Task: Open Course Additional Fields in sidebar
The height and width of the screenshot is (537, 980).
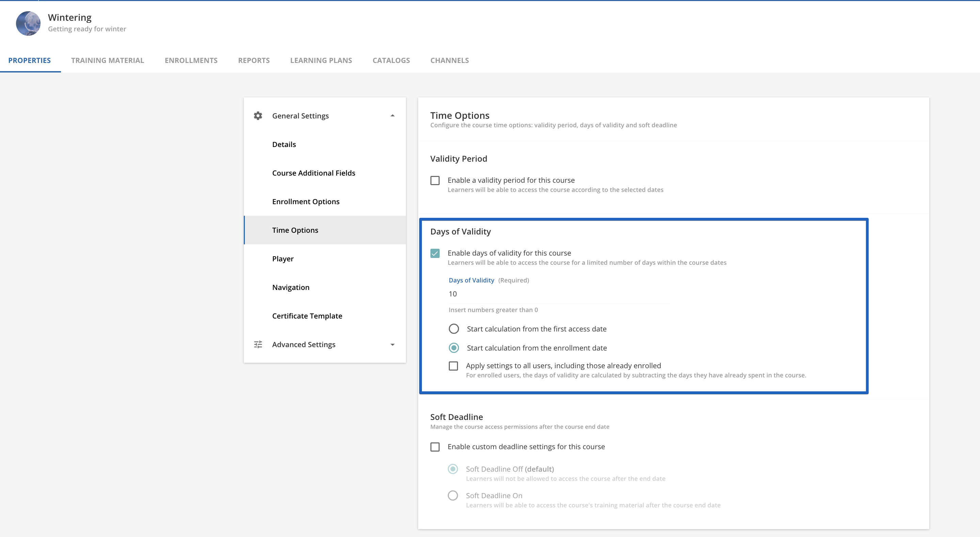Action: coord(325,173)
